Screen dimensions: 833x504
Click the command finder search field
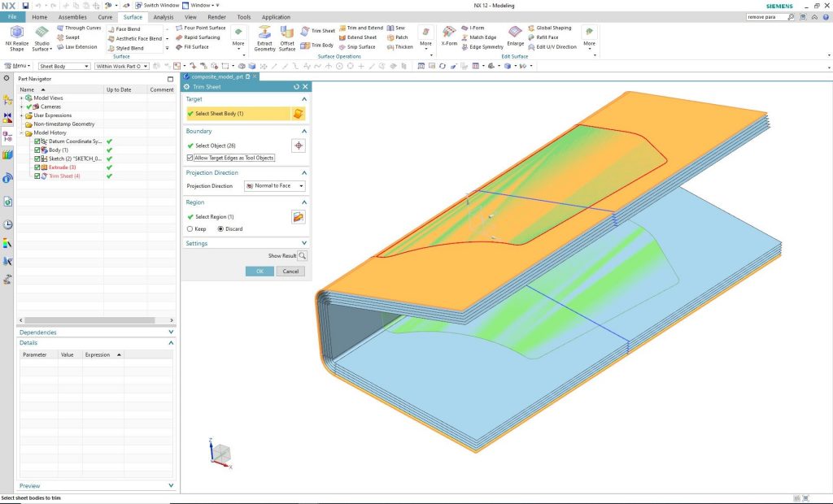click(x=765, y=17)
